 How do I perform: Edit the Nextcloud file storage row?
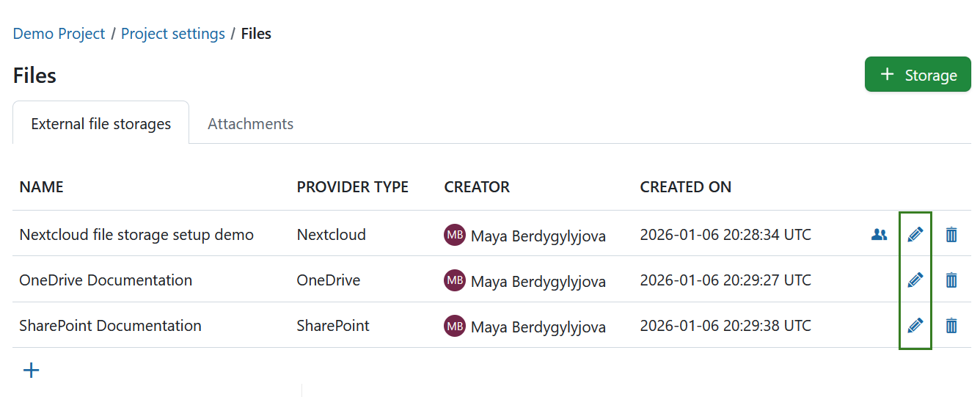click(x=915, y=235)
